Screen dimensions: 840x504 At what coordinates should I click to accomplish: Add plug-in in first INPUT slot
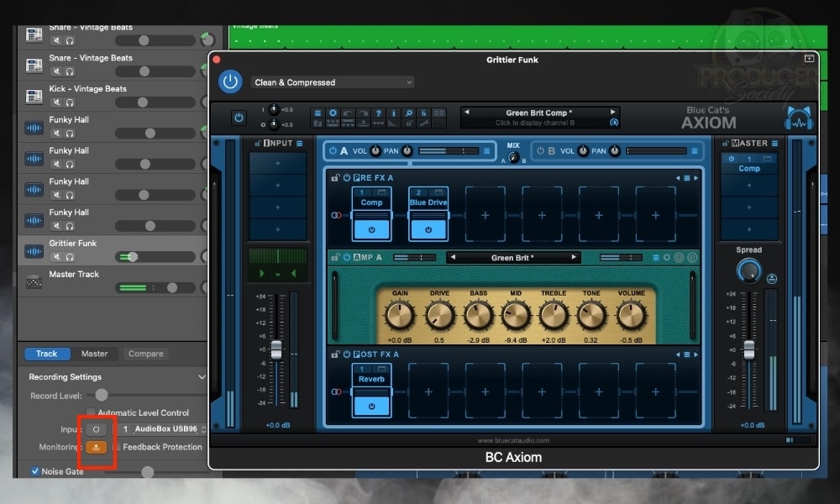[277, 163]
